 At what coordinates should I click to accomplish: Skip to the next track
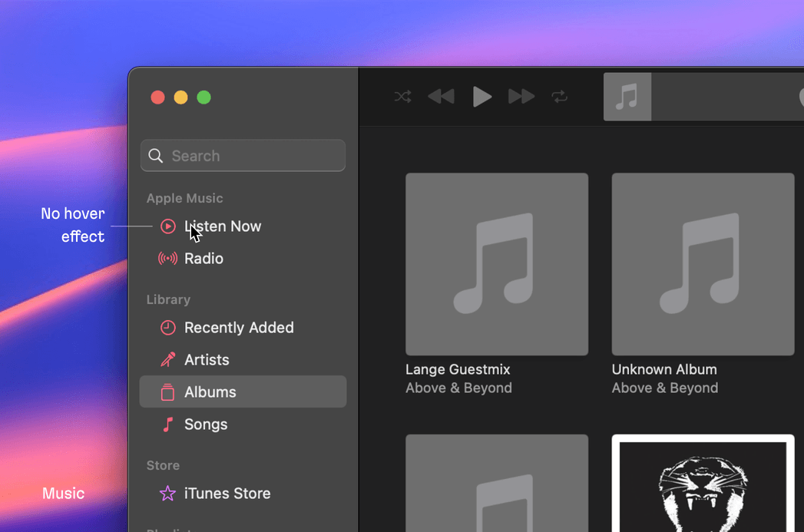click(521, 97)
